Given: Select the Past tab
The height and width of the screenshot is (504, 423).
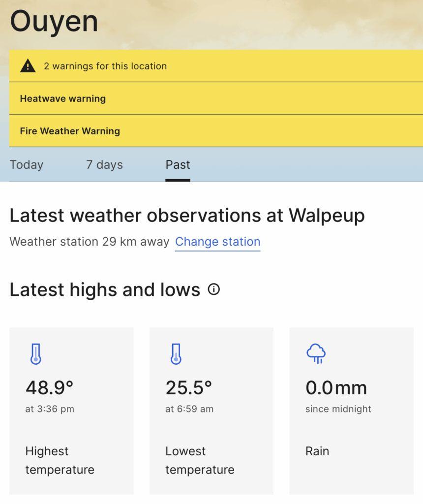Looking at the screenshot, I should [178, 165].
